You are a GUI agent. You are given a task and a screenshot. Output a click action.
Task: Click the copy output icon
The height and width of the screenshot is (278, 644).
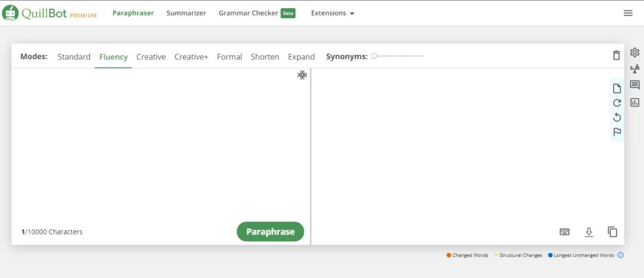tap(613, 231)
